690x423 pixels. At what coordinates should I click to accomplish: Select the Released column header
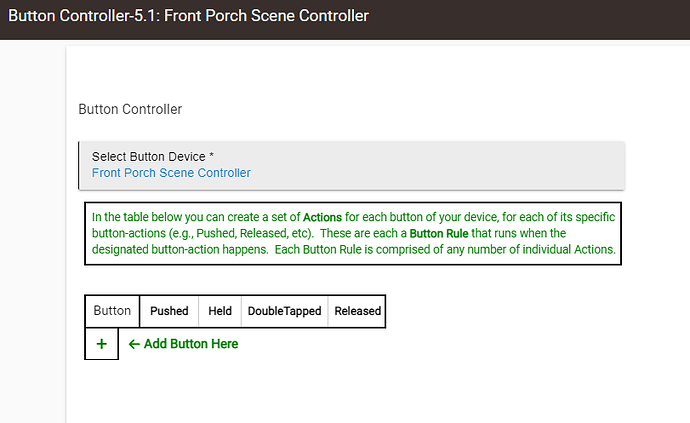(357, 311)
